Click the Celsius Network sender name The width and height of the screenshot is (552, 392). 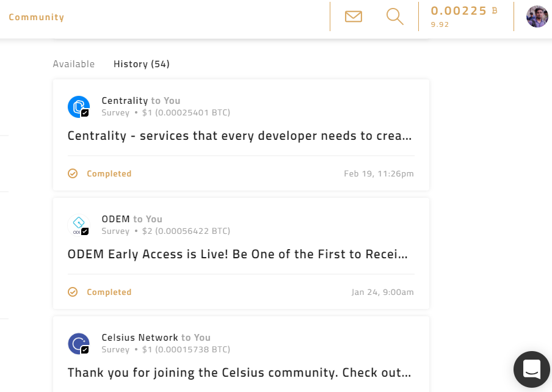140,338
